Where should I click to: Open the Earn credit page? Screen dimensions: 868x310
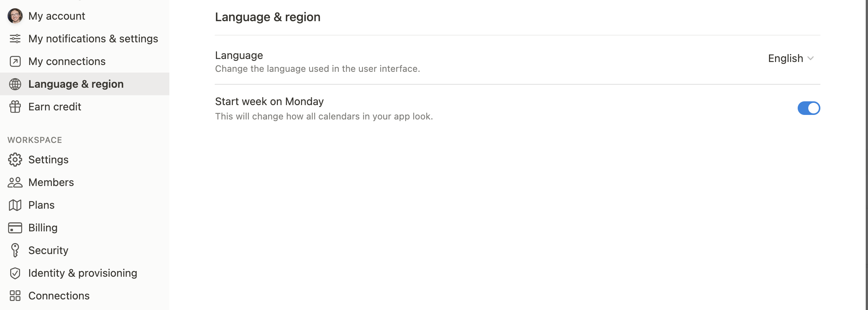coord(54,107)
